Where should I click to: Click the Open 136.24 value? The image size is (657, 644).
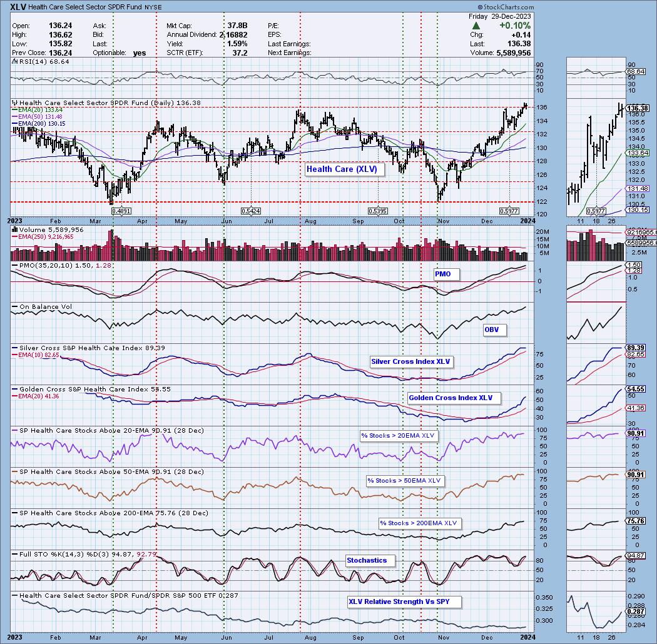pos(60,26)
